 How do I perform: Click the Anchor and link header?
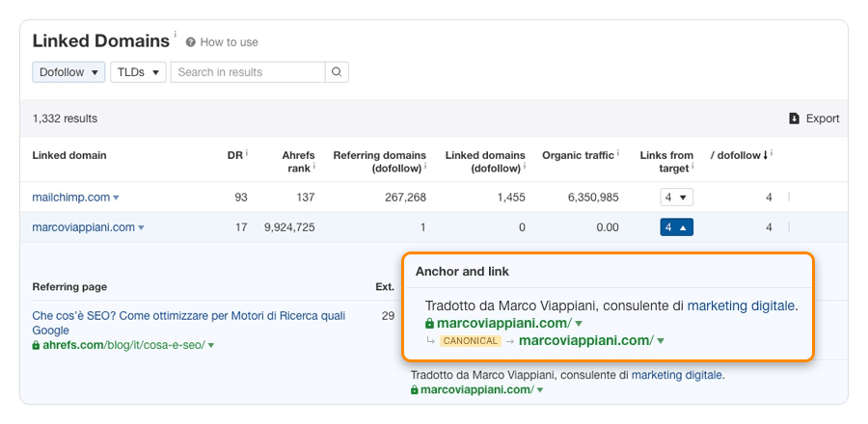(462, 272)
